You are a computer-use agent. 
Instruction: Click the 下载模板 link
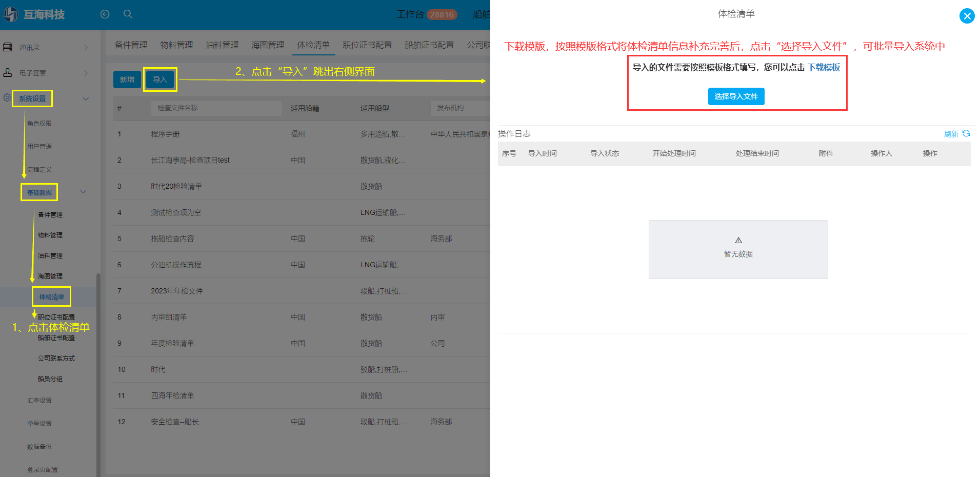click(x=824, y=67)
